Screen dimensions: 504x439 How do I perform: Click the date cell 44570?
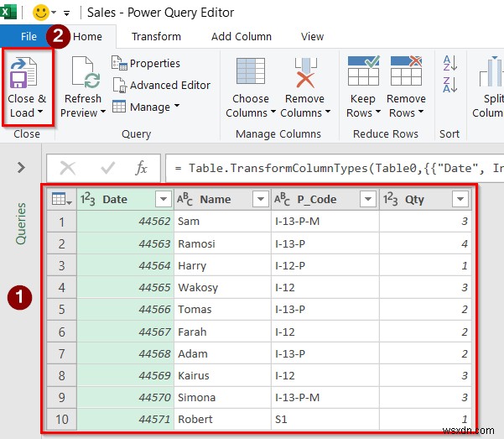pos(125,398)
